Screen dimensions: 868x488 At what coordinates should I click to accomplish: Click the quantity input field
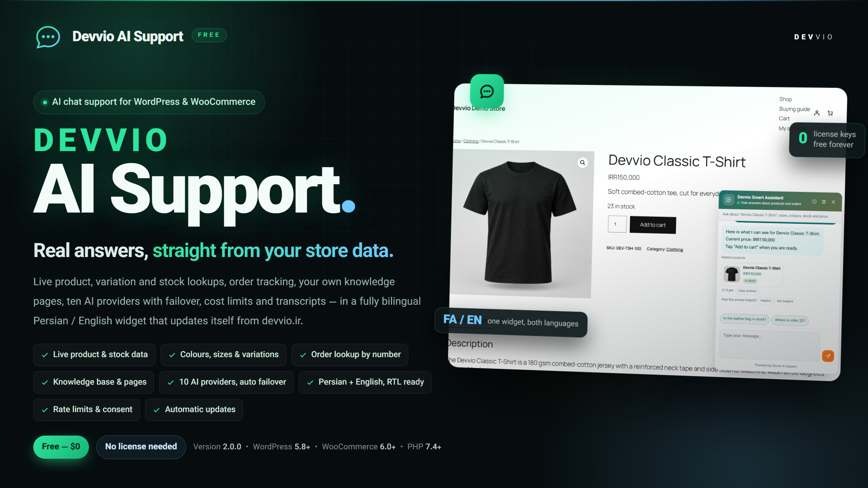(x=617, y=224)
